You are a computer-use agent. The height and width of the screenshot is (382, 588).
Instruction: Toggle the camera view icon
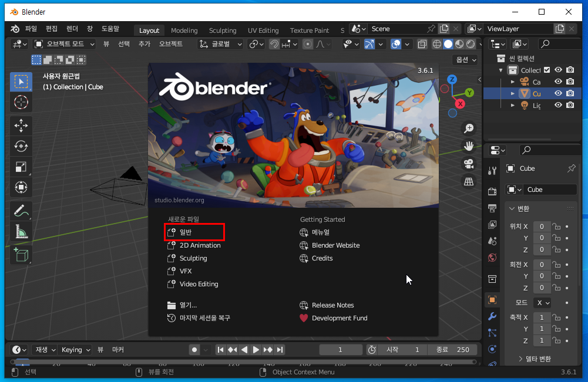[x=469, y=164]
